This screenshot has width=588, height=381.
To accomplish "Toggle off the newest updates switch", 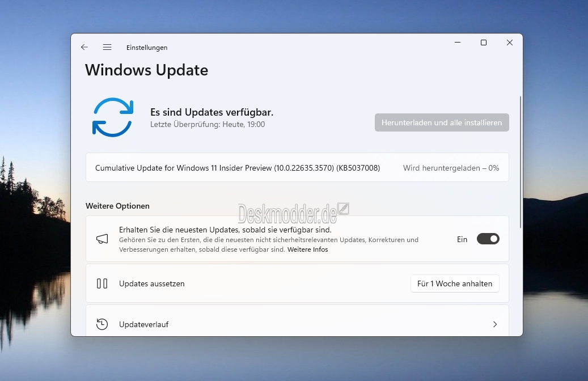I will pos(488,239).
